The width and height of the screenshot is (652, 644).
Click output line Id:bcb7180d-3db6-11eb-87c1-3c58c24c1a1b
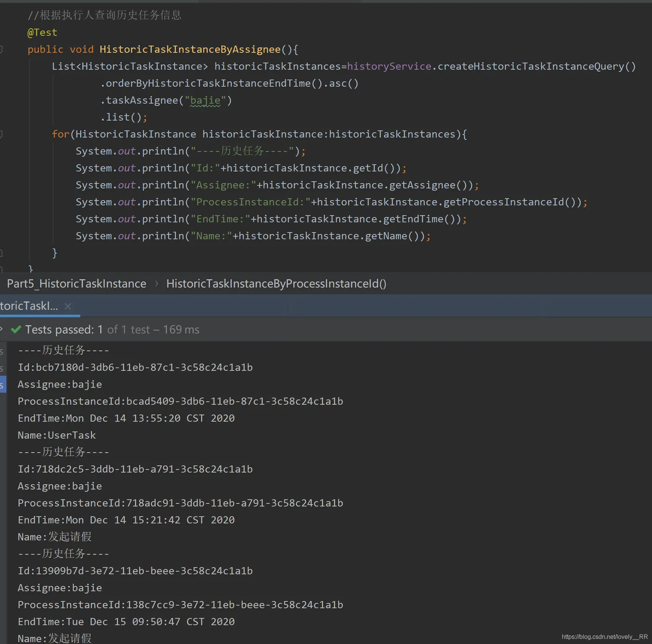pos(135,367)
